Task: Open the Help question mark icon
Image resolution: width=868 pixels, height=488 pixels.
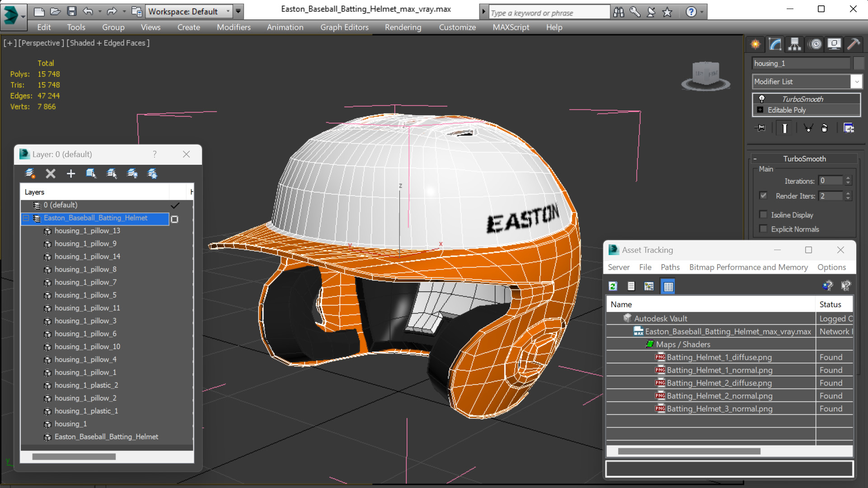Action: [691, 12]
